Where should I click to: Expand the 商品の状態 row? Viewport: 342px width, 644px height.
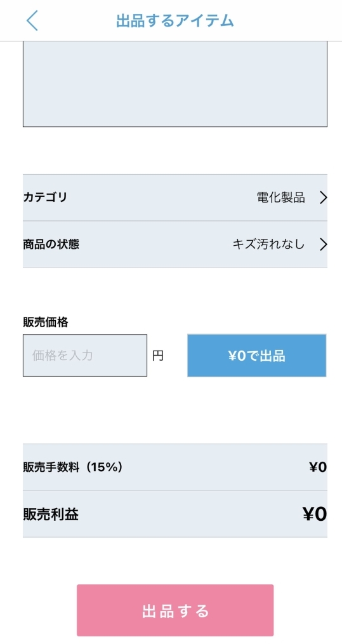175,245
